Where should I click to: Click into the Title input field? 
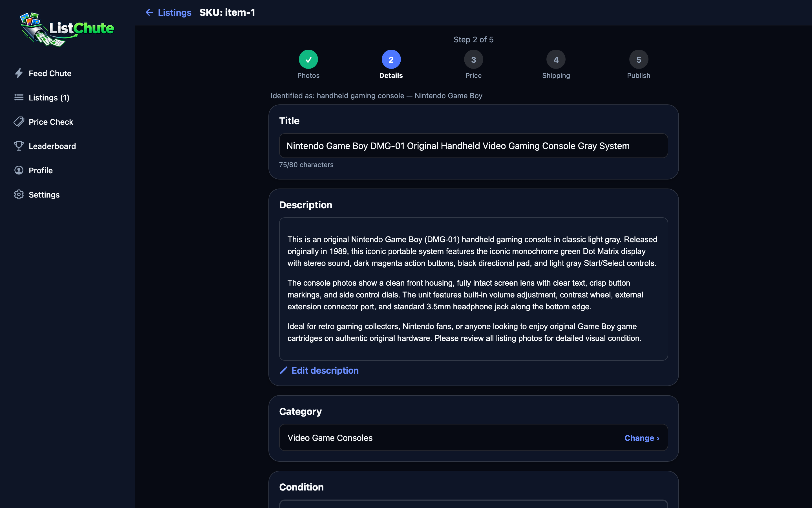473,145
